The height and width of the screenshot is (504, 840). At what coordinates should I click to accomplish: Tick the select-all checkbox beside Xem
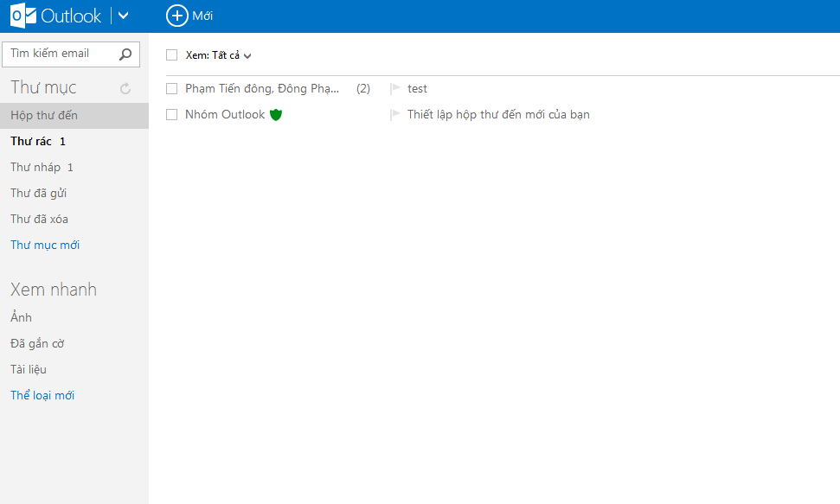tap(171, 55)
